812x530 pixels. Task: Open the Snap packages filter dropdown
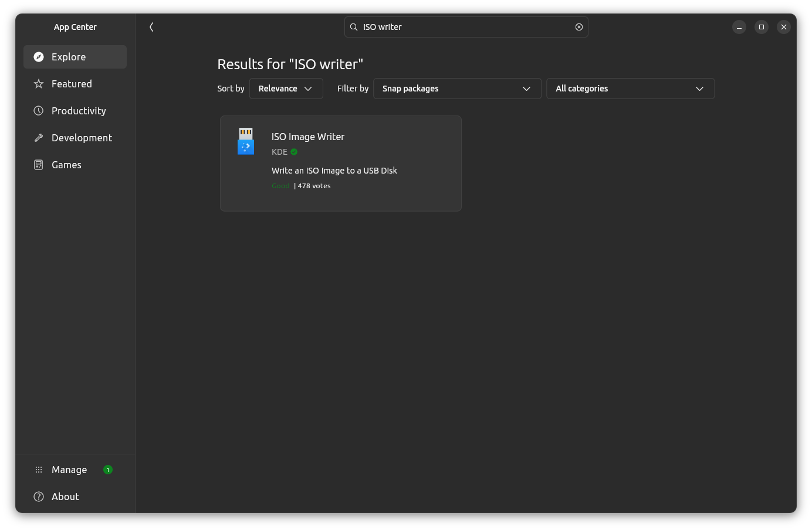458,89
